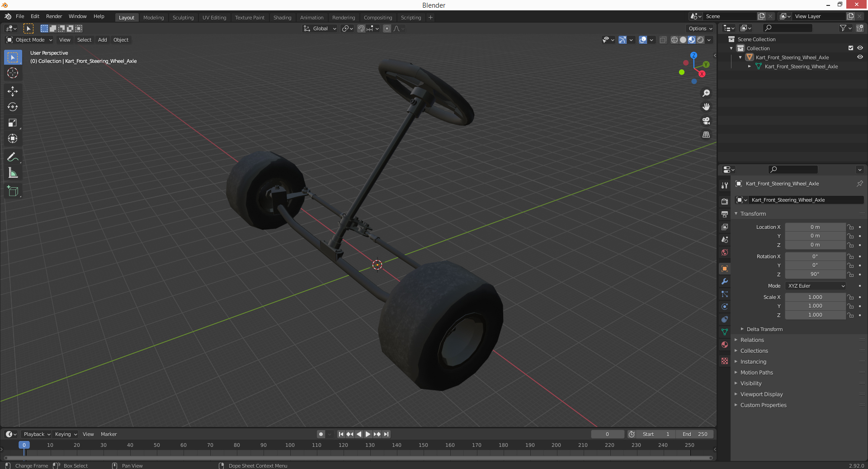Viewport: 868px width, 469px height.
Task: Select the Rotate tool
Action: tap(13, 107)
